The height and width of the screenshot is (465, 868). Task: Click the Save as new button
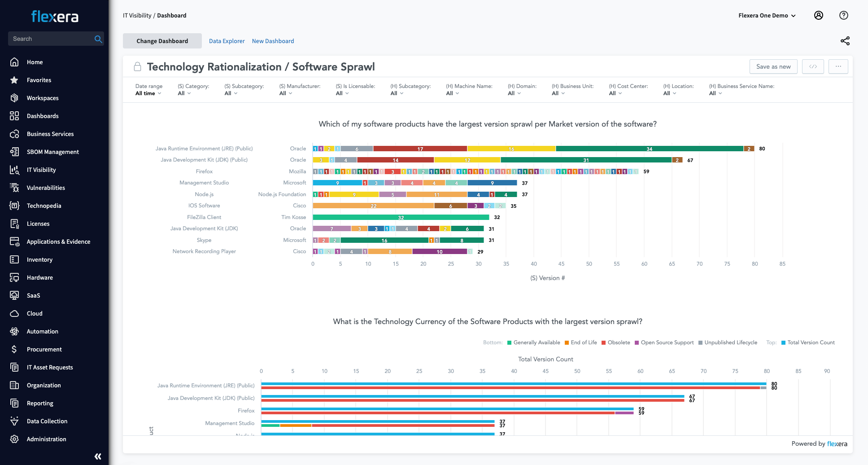coord(773,66)
